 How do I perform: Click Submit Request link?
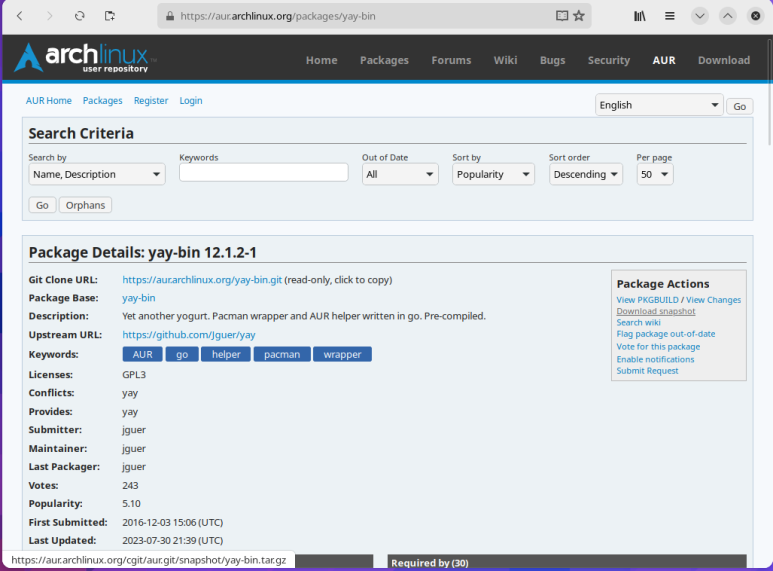tap(647, 371)
